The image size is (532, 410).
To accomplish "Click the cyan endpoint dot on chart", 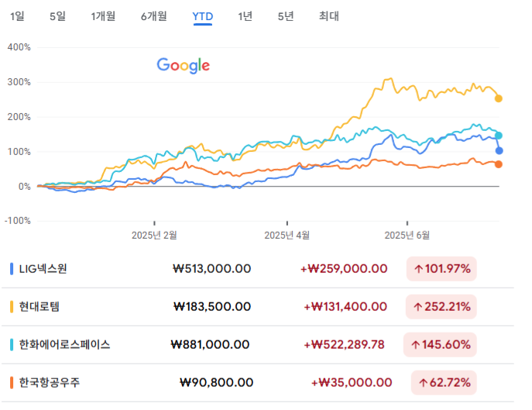I will point(499,136).
